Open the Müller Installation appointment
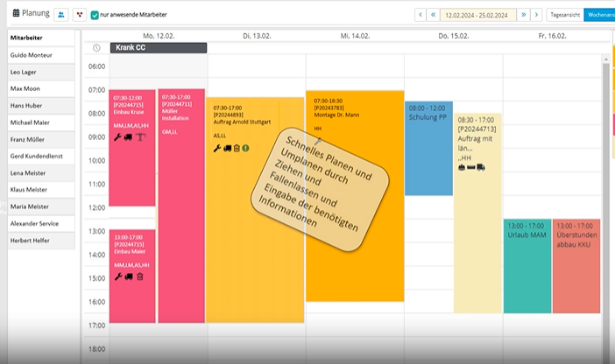 coord(181,206)
